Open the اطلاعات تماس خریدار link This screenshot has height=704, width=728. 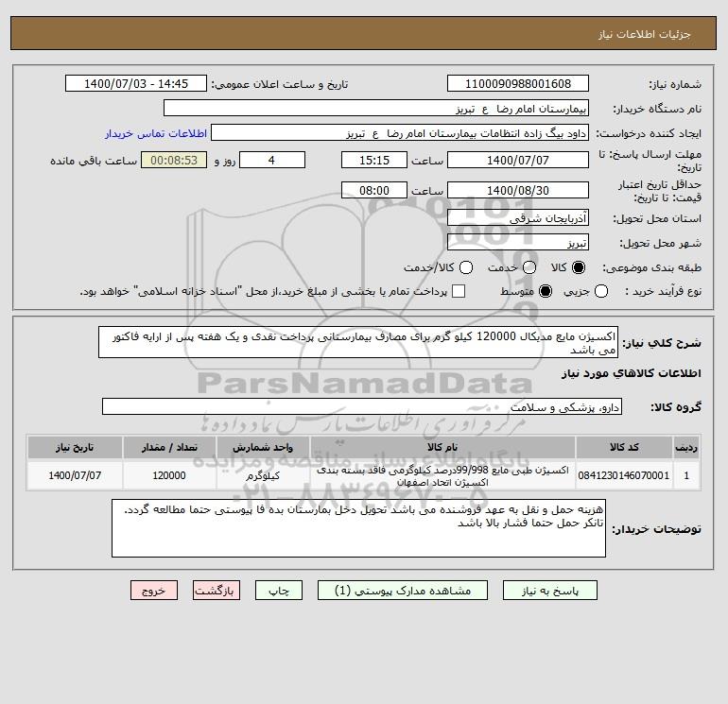click(x=156, y=133)
